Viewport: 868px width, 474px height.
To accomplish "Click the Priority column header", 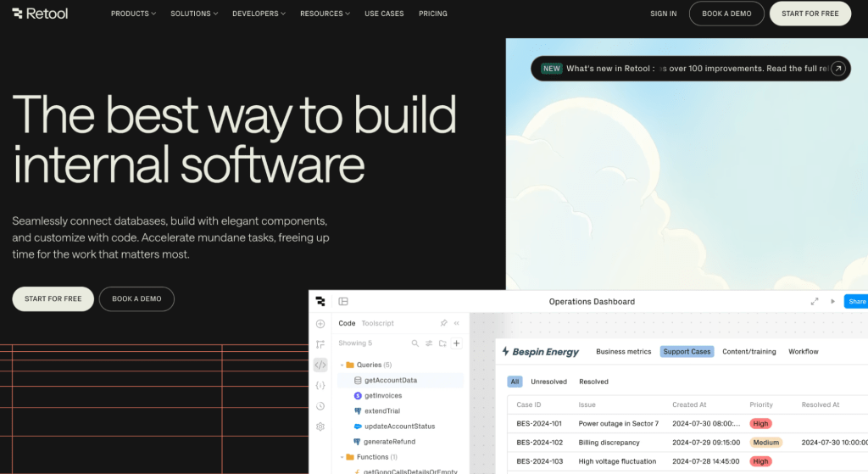I will coord(761,404).
